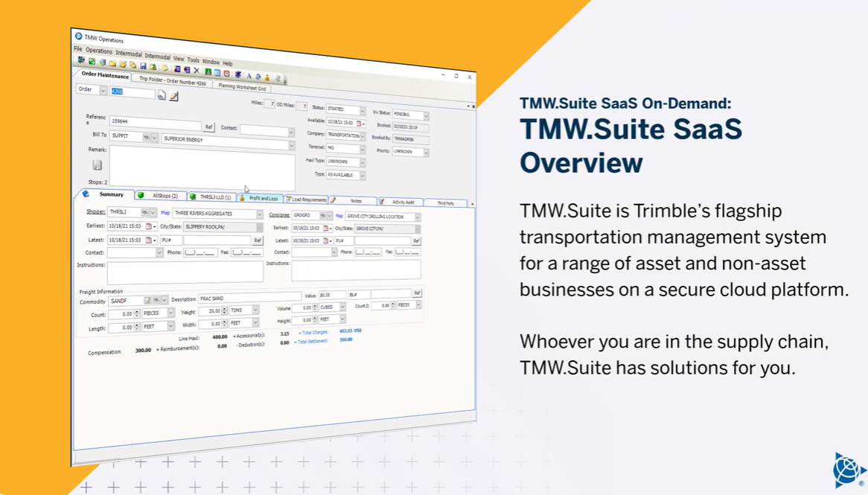Image resolution: width=868 pixels, height=495 pixels.
Task: Click the green refresh toolbar icon
Action: (92, 61)
